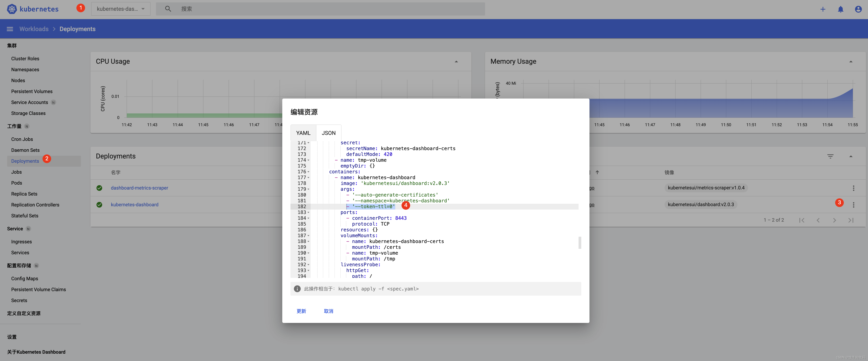The width and height of the screenshot is (868, 361).
Task: Open Stateful Sets in sidebar
Action: (x=25, y=216)
